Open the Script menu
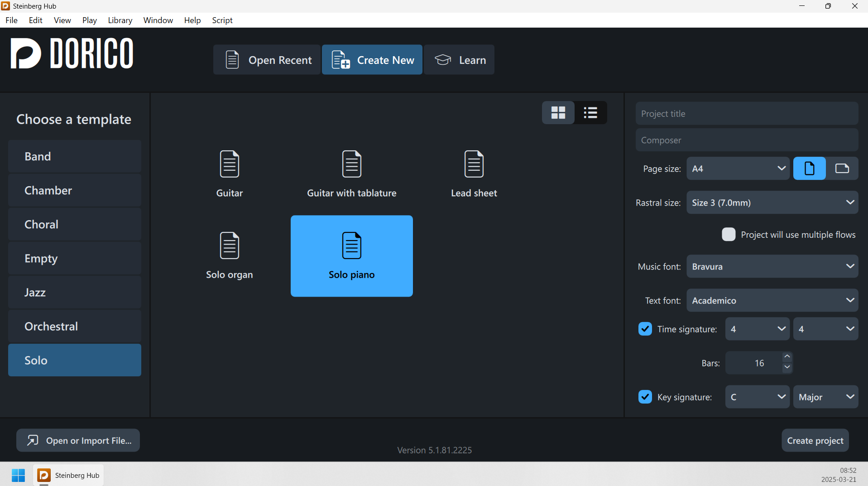Screen dimensions: 868x486 coord(222,20)
